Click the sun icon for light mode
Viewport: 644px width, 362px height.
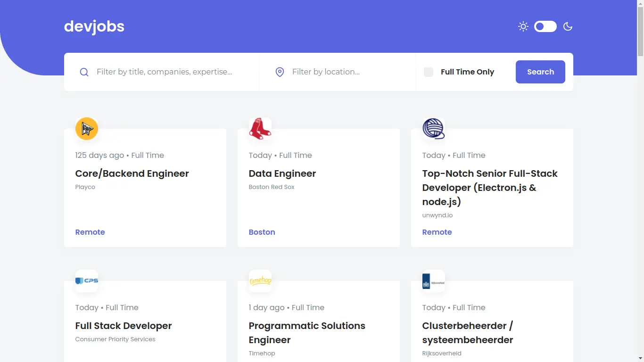[x=523, y=26]
